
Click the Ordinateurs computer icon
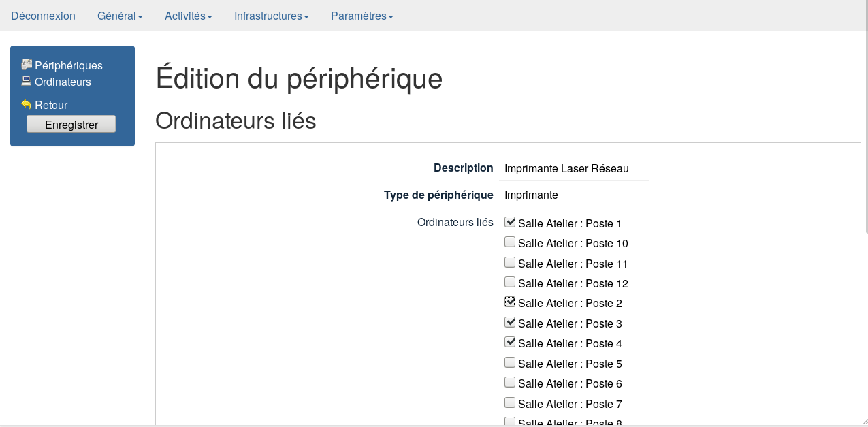coord(27,81)
